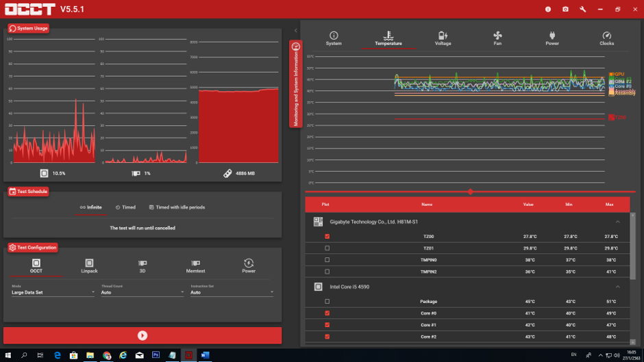Uncheck the Core #0 plot checkbox

[x=327, y=313]
